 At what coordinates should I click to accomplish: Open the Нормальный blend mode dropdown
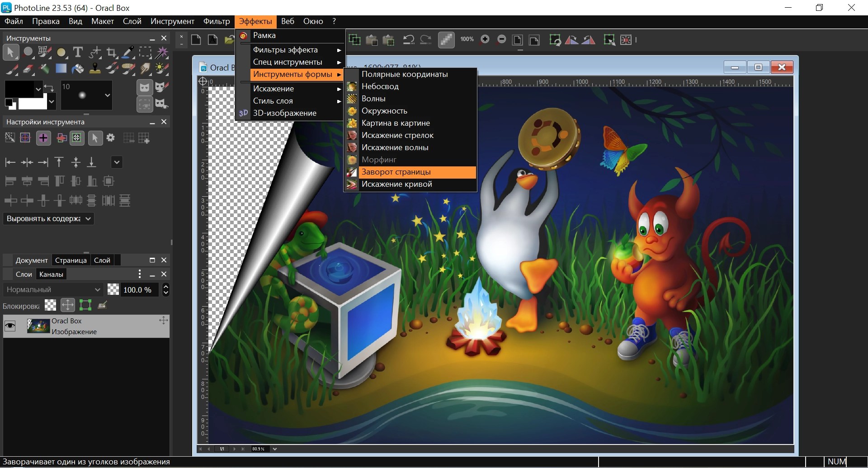point(53,289)
